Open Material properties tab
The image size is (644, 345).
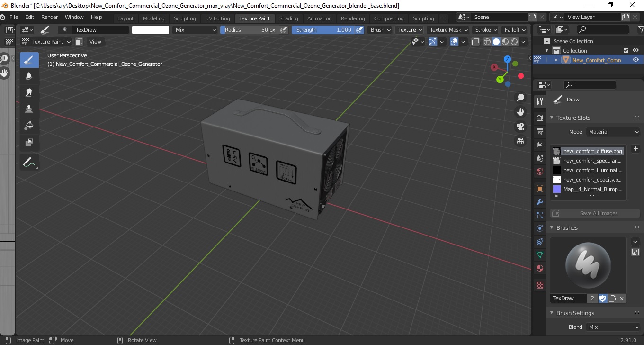pos(539,268)
